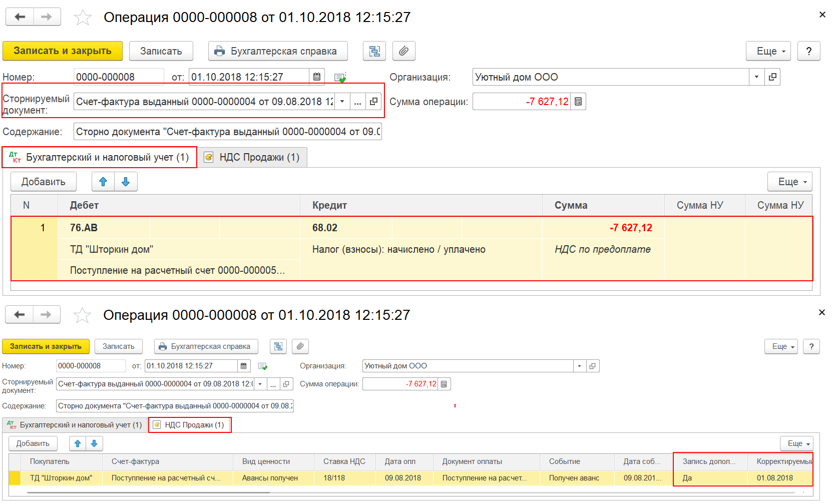Screen dimensions: 835x504
Task: Expand the top Сторнируемый документ dropdown arrow
Action: click(x=342, y=102)
